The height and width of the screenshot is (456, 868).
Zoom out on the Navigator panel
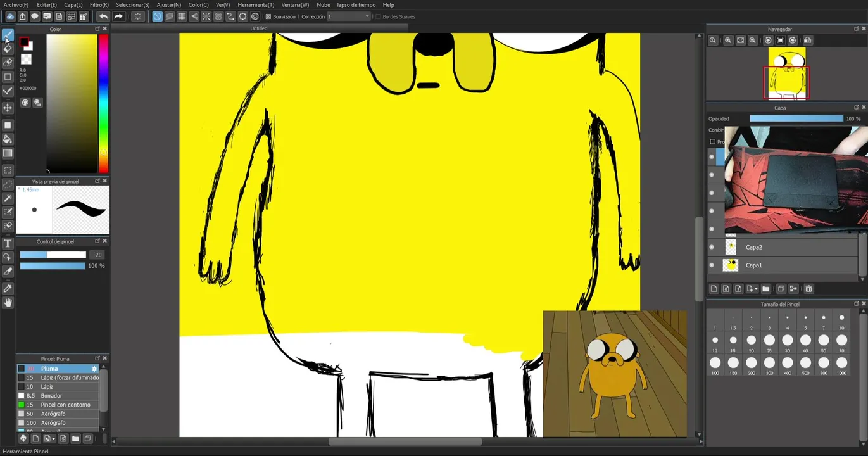753,41
